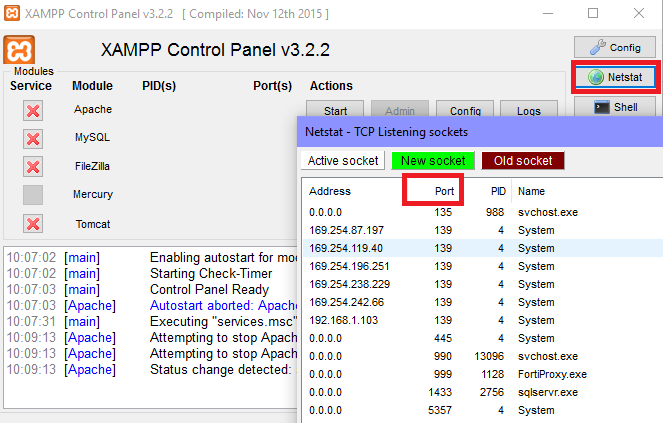Click the dark red Old socket legend
This screenshot has height=423, width=663.
pyautogui.click(x=523, y=161)
